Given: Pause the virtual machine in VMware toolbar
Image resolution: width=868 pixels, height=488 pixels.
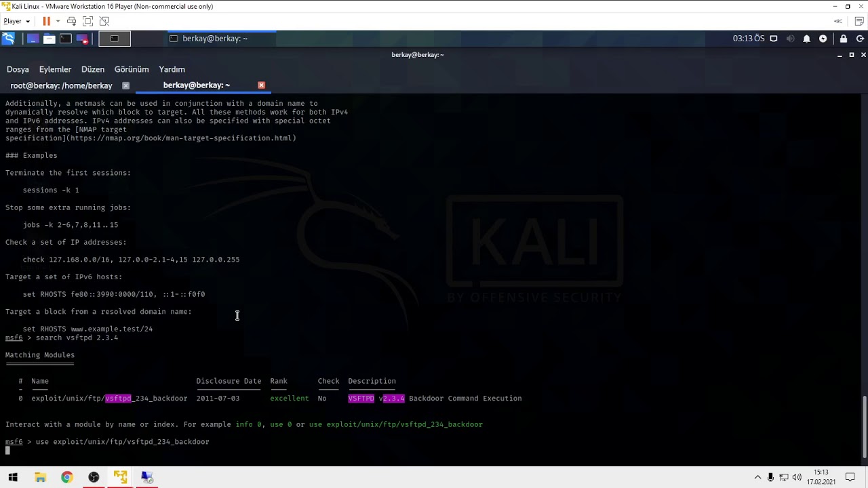Looking at the screenshot, I should click(x=46, y=21).
